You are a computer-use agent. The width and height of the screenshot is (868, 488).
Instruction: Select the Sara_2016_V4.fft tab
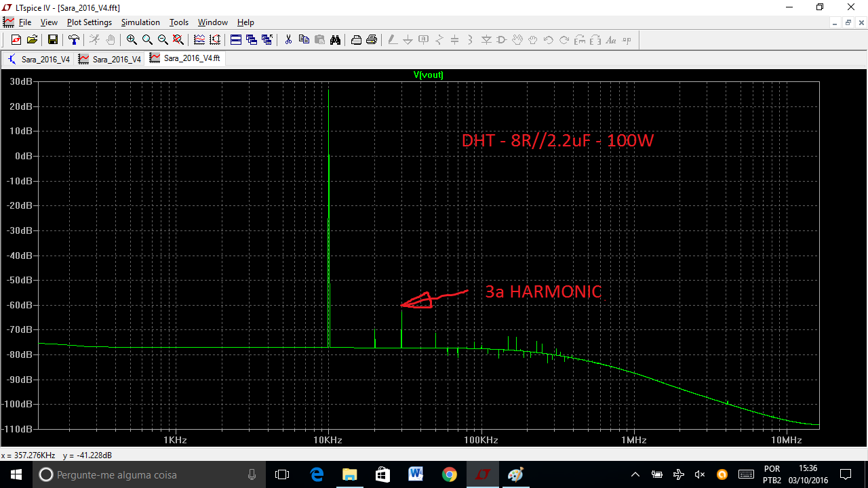pos(185,58)
